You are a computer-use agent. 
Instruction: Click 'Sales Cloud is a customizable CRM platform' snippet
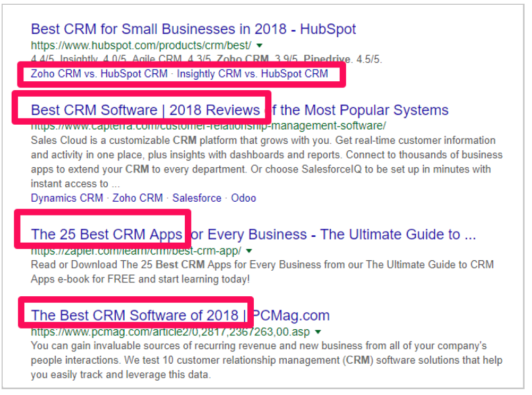(x=267, y=162)
